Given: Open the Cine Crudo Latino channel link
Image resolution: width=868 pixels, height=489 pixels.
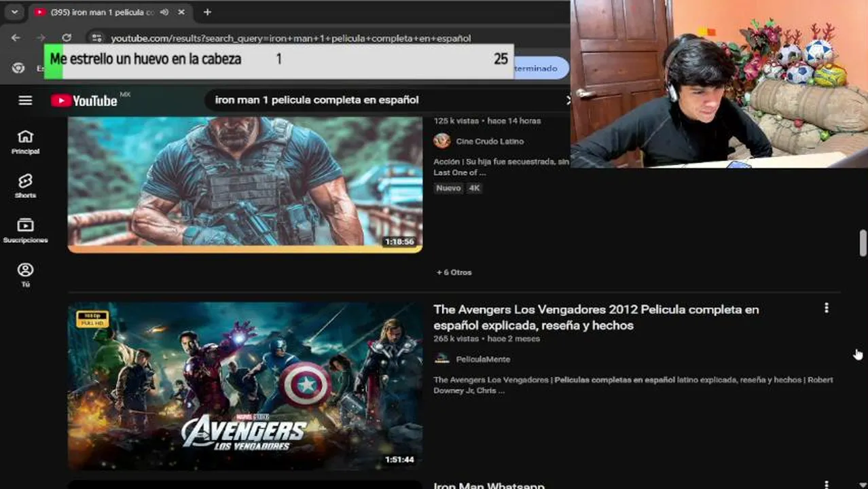Looking at the screenshot, I should [490, 141].
